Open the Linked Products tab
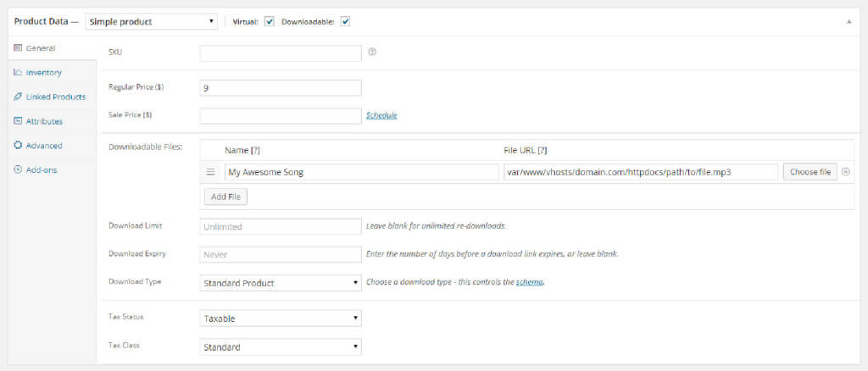The width and height of the screenshot is (868, 371). (x=53, y=97)
